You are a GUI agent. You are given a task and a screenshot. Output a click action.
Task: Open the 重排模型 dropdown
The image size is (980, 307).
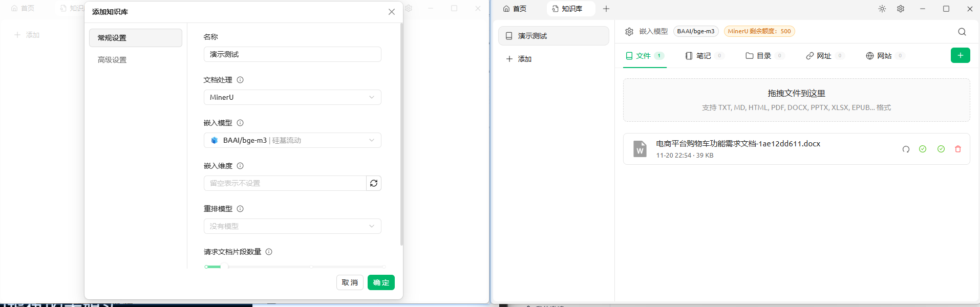(292, 226)
